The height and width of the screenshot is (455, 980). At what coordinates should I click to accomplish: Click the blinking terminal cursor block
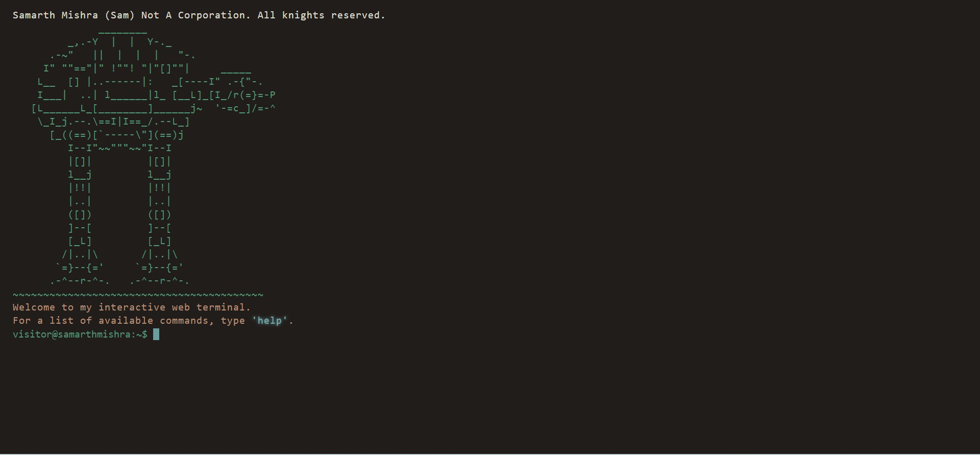click(156, 334)
